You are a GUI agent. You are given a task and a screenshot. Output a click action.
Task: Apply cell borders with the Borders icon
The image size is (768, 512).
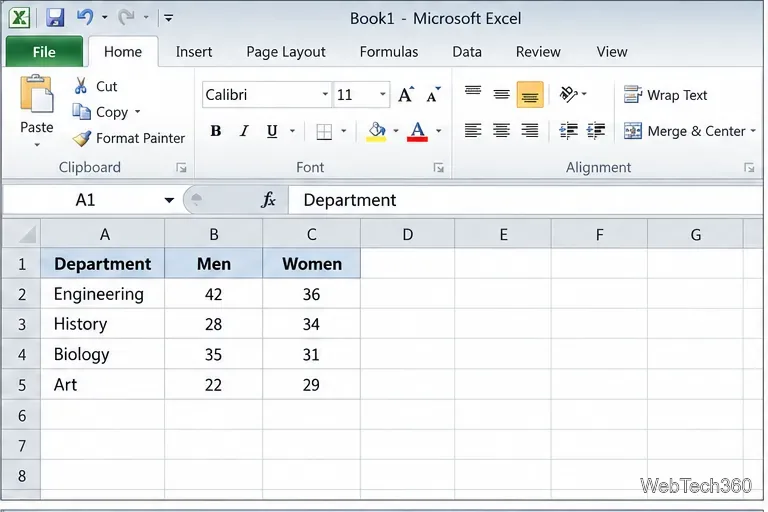tap(324, 131)
